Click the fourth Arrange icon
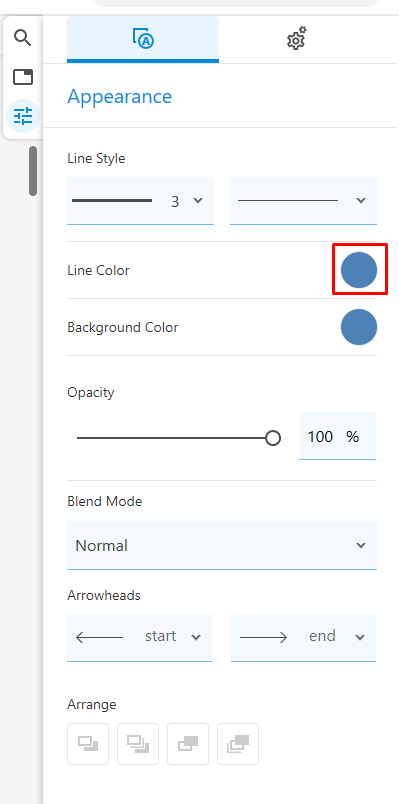 pos(237,743)
